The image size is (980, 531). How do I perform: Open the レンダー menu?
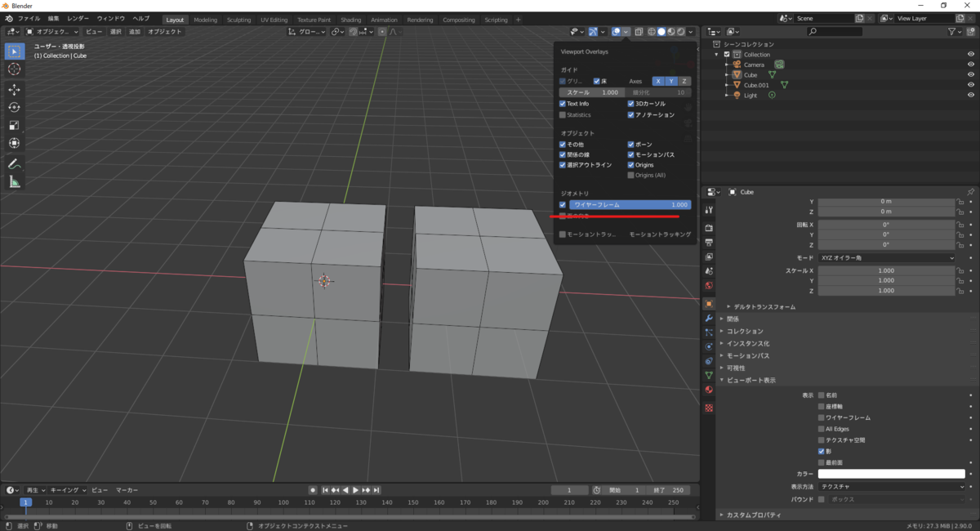tap(78, 18)
